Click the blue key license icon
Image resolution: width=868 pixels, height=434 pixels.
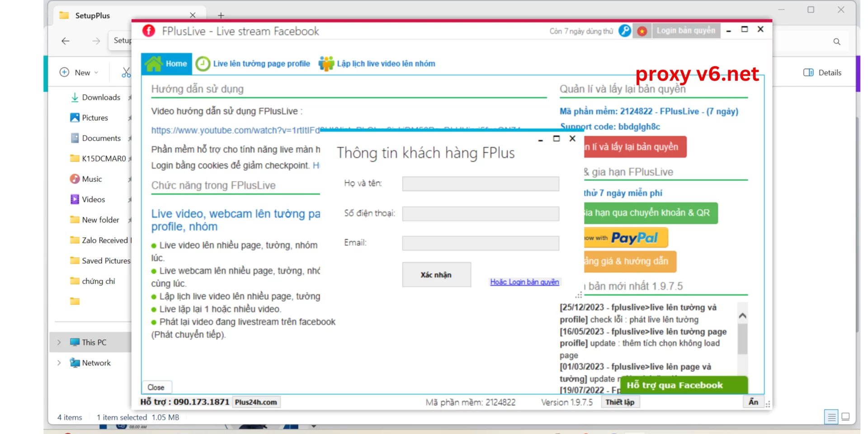(x=625, y=31)
